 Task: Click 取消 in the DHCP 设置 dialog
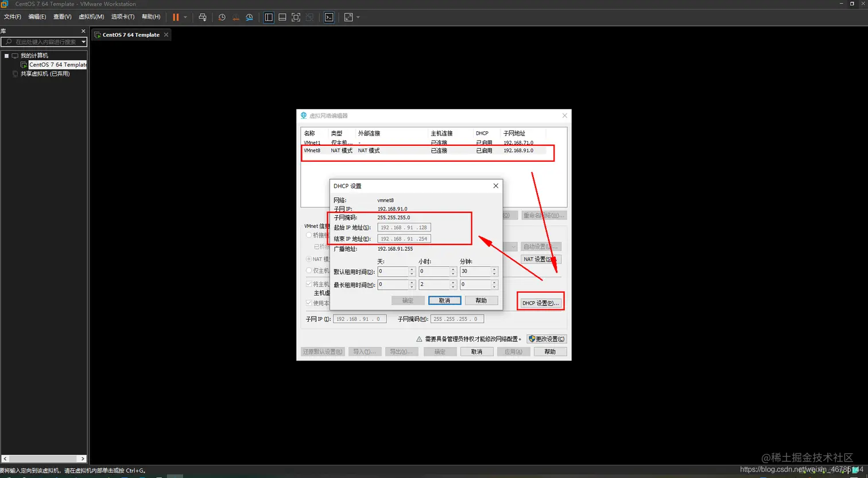pos(444,300)
